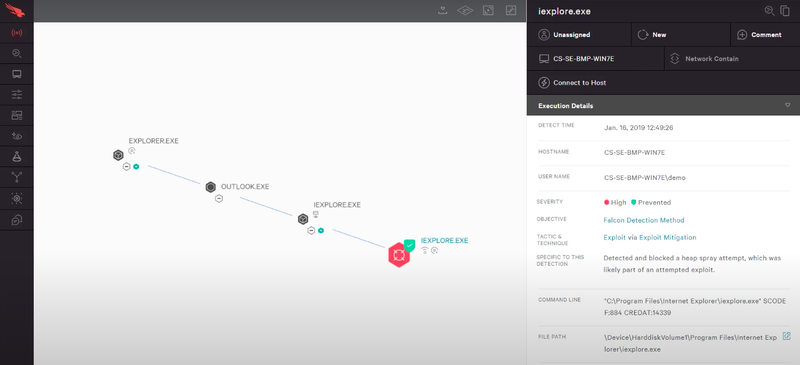Click the command line value text
The image size is (800, 365).
(x=694, y=306)
